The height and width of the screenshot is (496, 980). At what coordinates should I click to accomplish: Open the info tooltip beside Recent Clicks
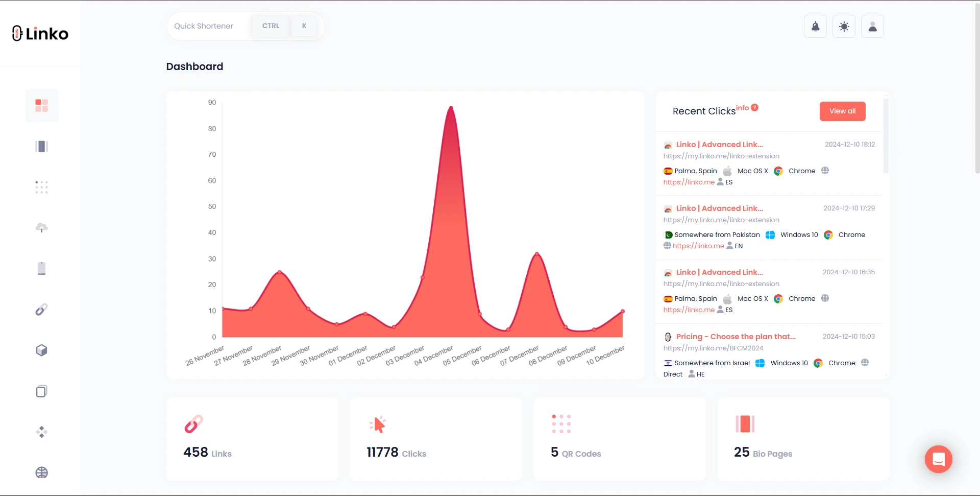pyautogui.click(x=754, y=108)
